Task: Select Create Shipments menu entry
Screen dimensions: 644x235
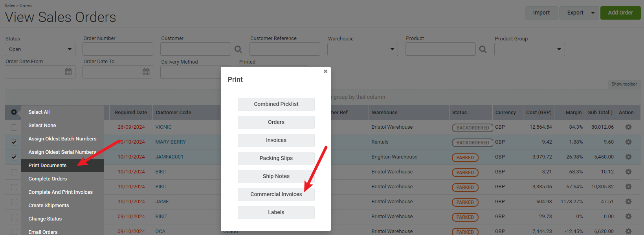Action: [x=49, y=206]
